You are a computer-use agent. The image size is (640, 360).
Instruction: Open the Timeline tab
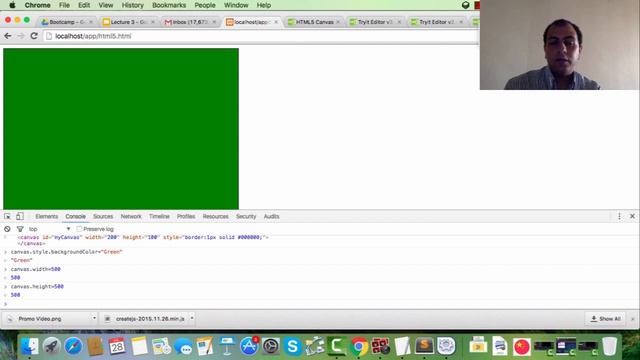[159, 216]
